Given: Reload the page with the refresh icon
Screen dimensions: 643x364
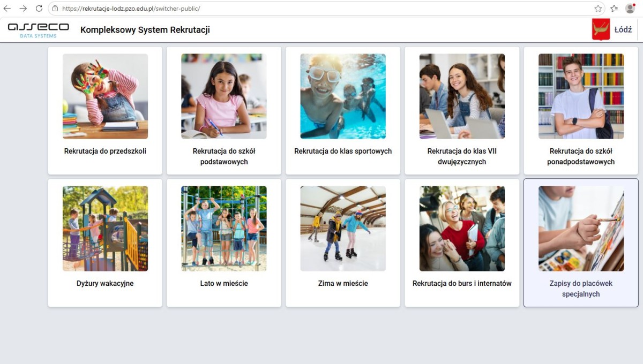Looking at the screenshot, I should point(39,9).
